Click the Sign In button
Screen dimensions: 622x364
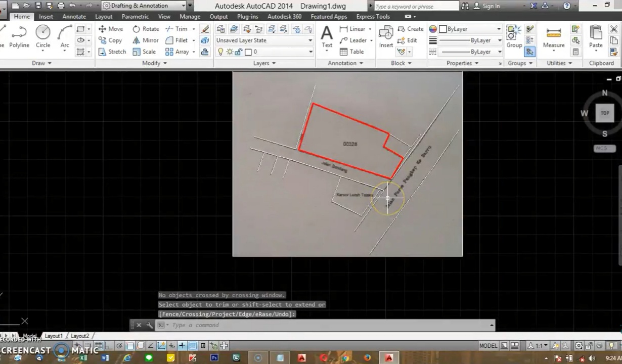click(x=491, y=6)
